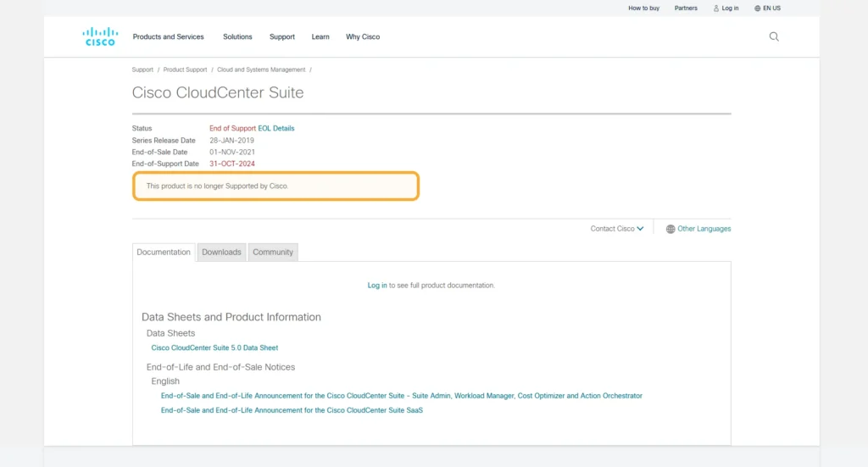The width and height of the screenshot is (868, 467).
Task: Open the Why Cisco menu
Action: point(363,36)
